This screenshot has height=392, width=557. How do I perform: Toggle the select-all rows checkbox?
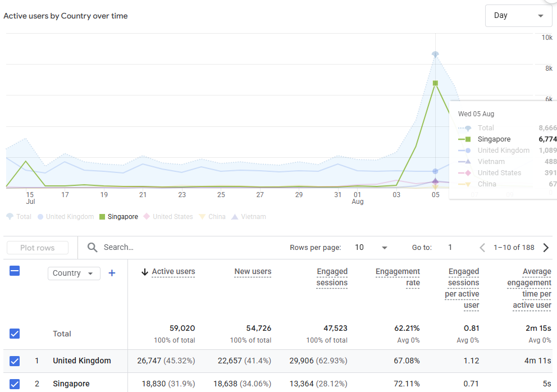click(x=15, y=271)
